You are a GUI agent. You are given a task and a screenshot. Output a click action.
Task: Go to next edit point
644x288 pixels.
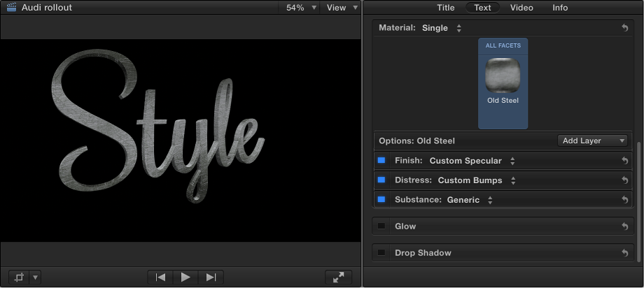[211, 278]
